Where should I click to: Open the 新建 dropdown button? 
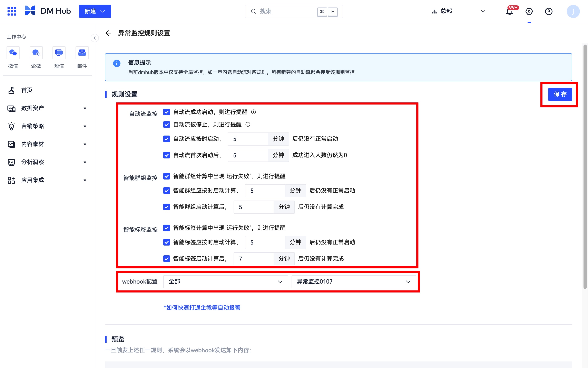point(95,11)
